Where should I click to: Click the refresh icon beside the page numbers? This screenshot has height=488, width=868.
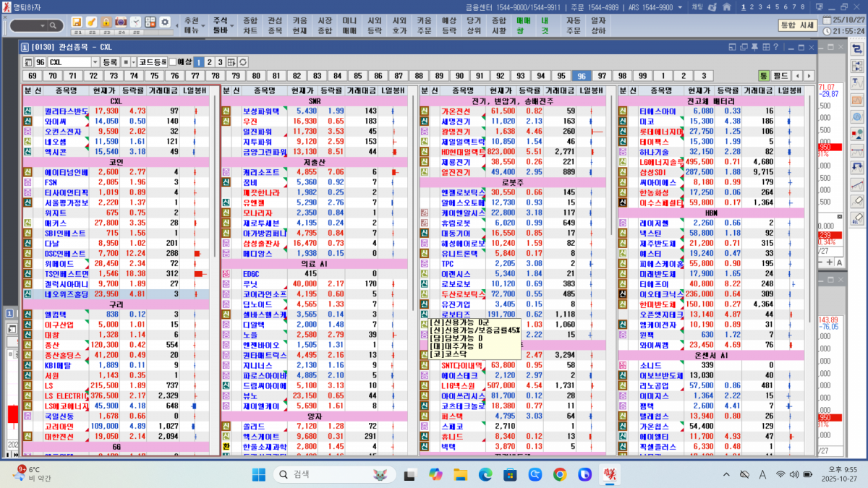(x=244, y=62)
